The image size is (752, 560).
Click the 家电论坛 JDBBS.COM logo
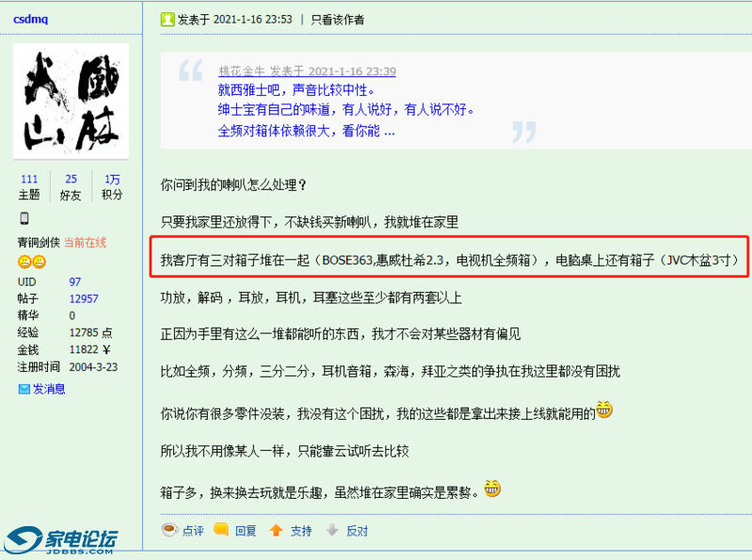[x=60, y=540]
